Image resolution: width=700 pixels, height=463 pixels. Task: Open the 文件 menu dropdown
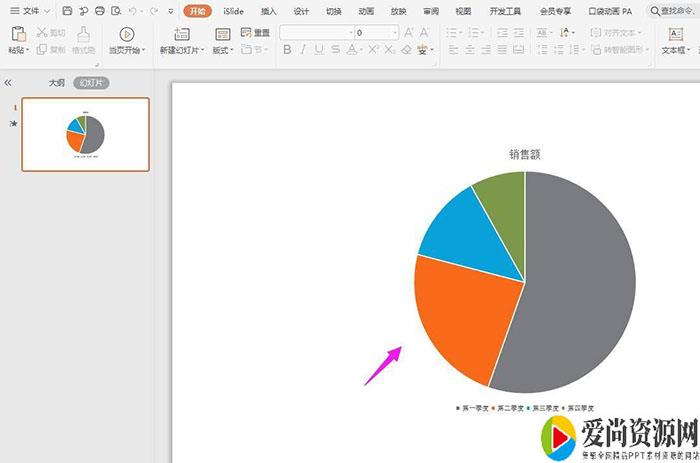(31, 11)
